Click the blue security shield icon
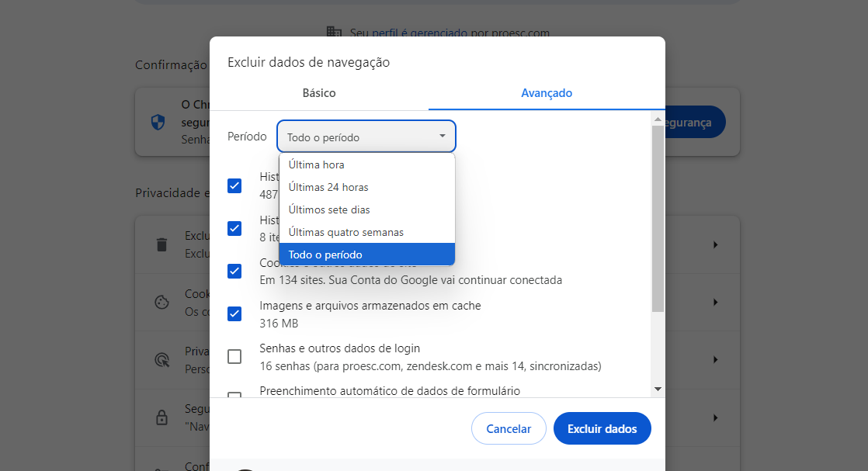Image resolution: width=868 pixels, height=471 pixels. pos(158,123)
